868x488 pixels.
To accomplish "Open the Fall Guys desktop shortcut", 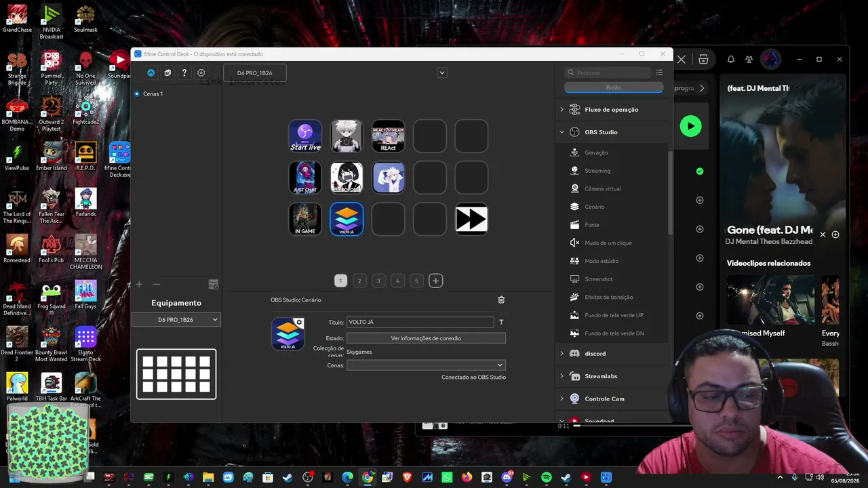I will [85, 295].
